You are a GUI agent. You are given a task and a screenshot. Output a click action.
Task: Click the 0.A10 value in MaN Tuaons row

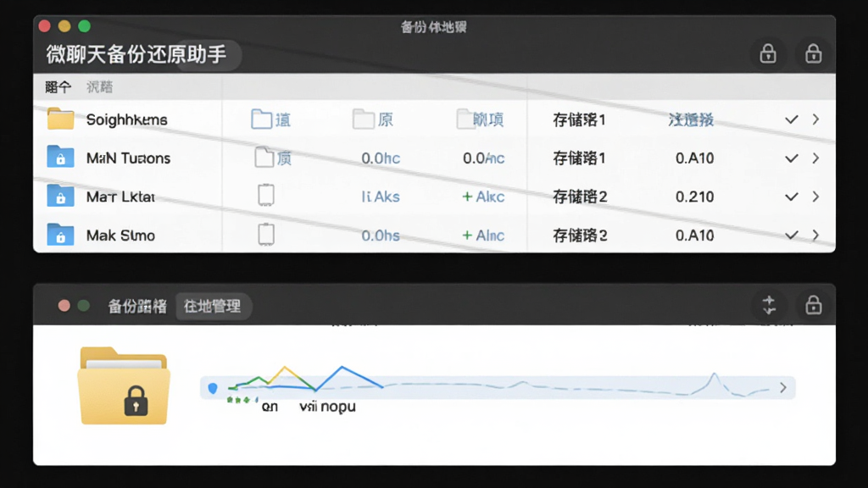click(694, 158)
